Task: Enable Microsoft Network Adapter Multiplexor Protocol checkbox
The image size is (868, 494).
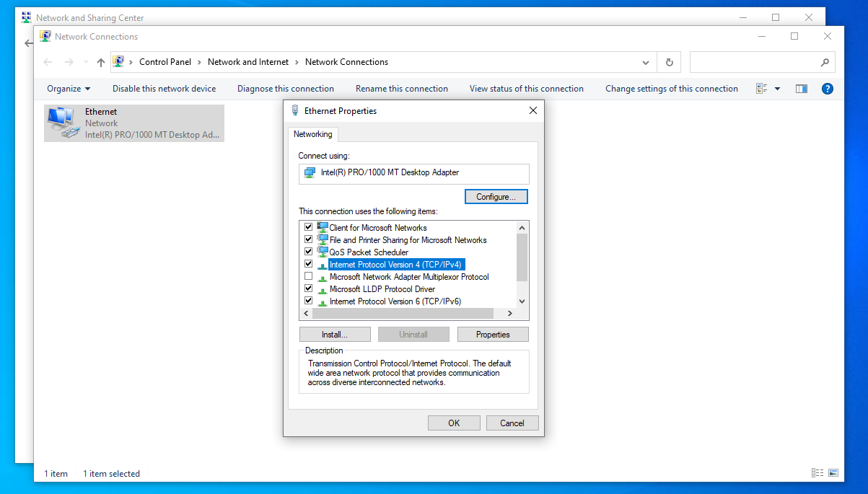Action: [x=309, y=276]
